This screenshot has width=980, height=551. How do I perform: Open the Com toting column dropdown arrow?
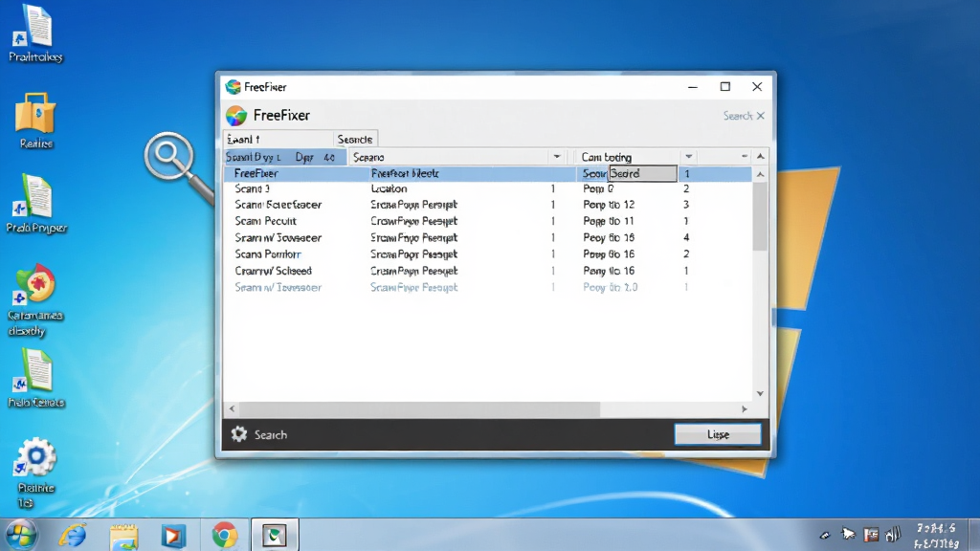[688, 157]
